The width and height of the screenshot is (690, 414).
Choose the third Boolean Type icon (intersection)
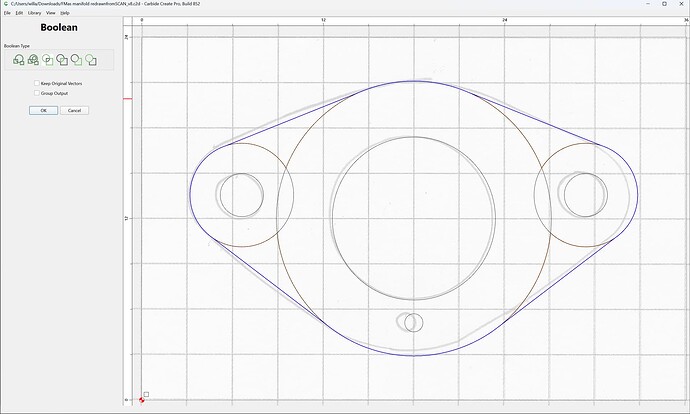(48, 60)
